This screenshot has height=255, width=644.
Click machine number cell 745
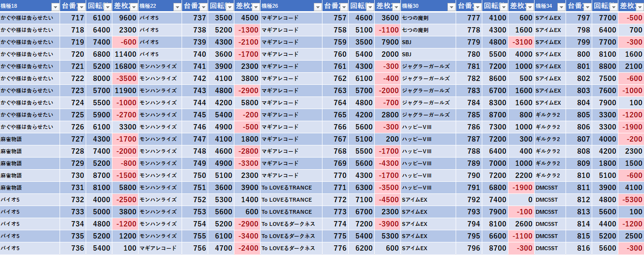196,115
